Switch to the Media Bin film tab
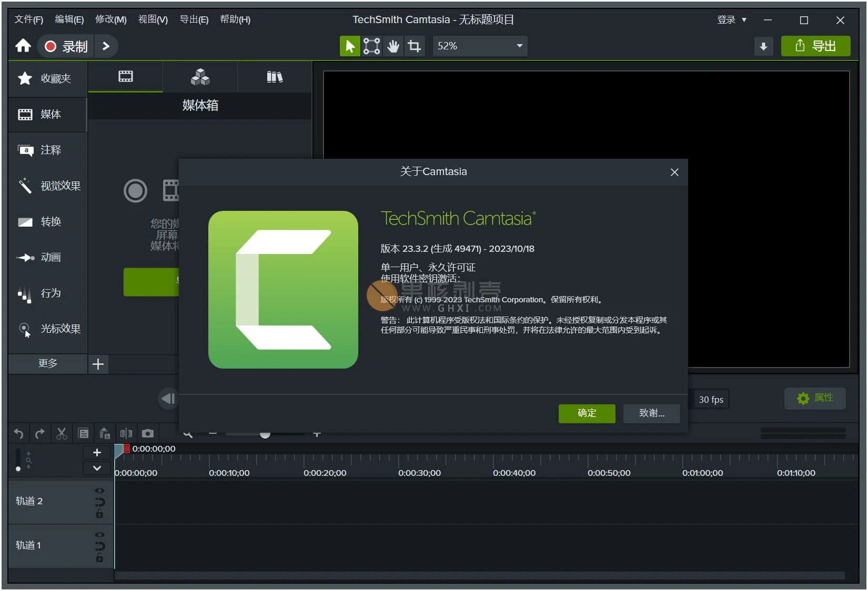 (125, 77)
